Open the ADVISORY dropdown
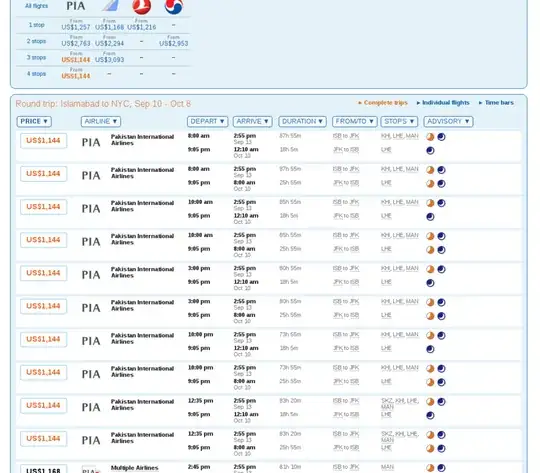 pos(448,121)
